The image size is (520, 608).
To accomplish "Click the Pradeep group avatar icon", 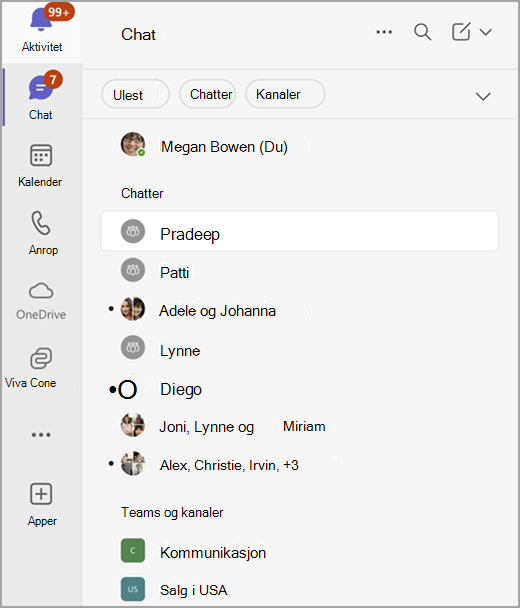I will click(x=133, y=231).
